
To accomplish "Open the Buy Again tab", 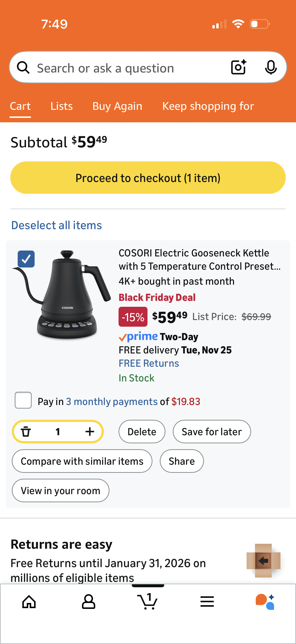I will pyautogui.click(x=117, y=106).
